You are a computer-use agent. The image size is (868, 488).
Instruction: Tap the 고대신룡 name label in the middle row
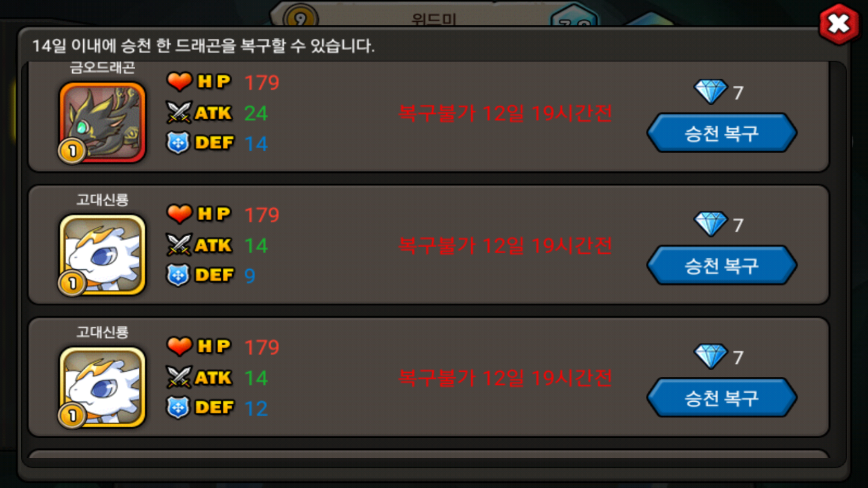pyautogui.click(x=102, y=200)
